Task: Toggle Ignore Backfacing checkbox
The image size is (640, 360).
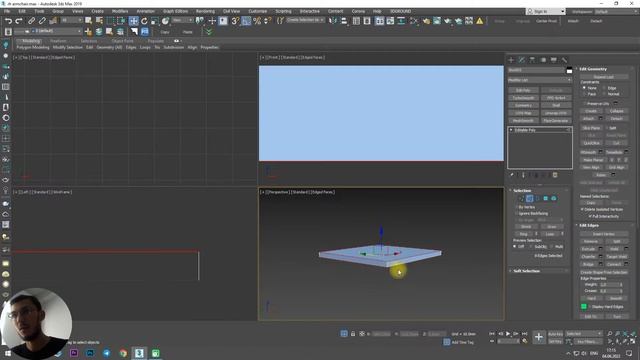Action: click(516, 213)
